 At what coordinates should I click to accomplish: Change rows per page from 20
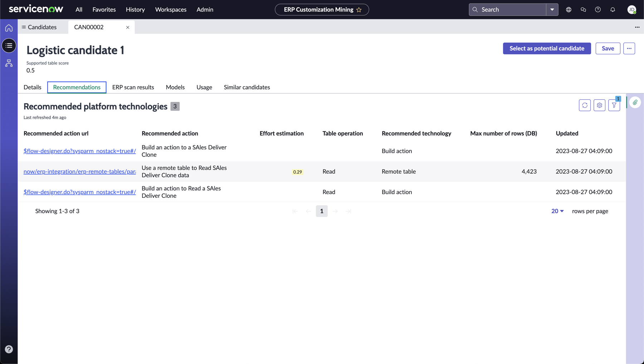pyautogui.click(x=557, y=211)
